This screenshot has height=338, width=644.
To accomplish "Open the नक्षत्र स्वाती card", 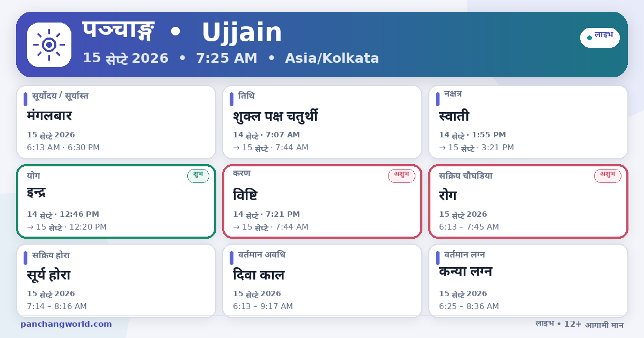I will tap(528, 122).
